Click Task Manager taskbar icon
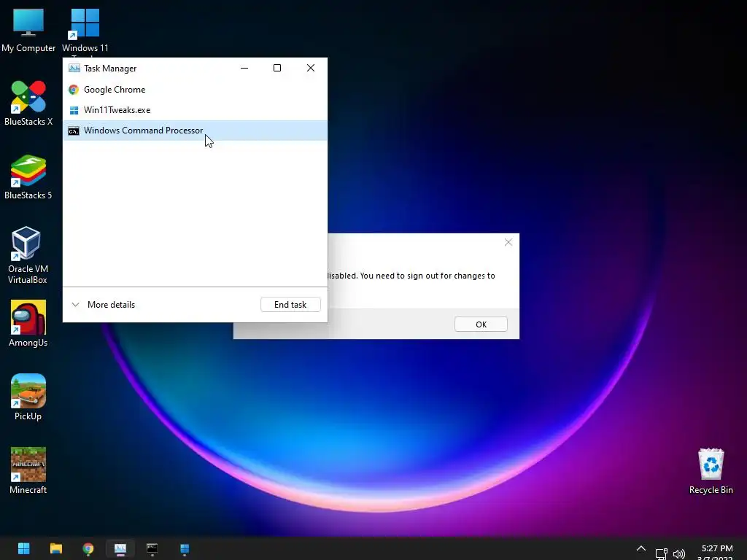Screen dimensions: 747x560 pos(120,548)
